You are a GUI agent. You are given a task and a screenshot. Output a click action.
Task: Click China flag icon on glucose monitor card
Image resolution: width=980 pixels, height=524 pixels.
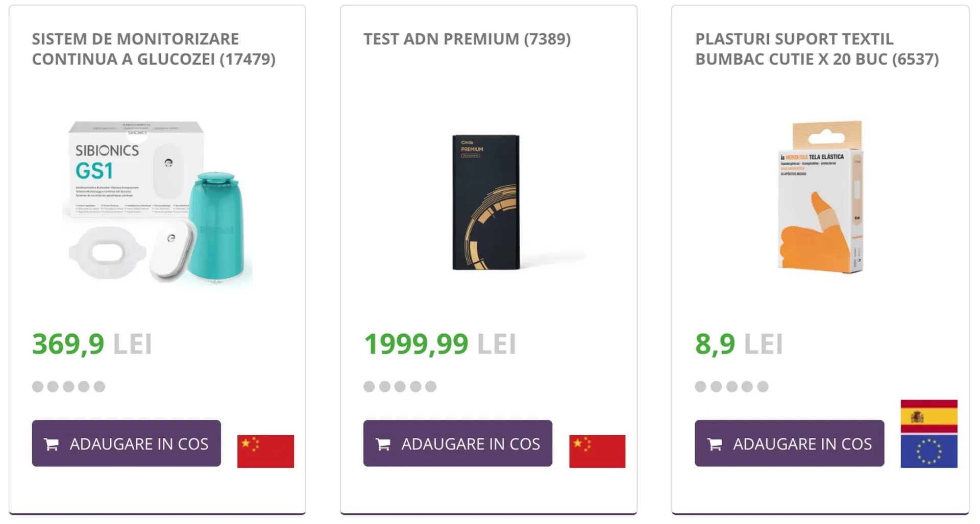point(265,451)
